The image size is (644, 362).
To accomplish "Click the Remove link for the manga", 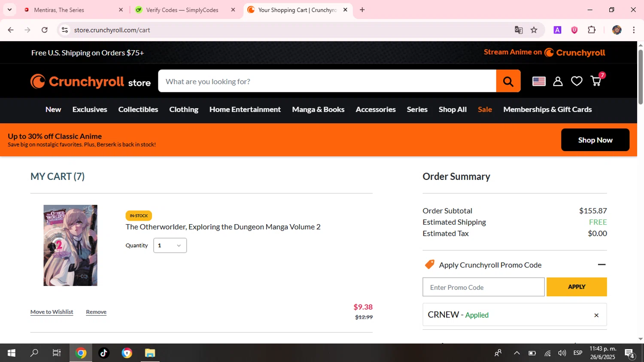I will point(96,312).
